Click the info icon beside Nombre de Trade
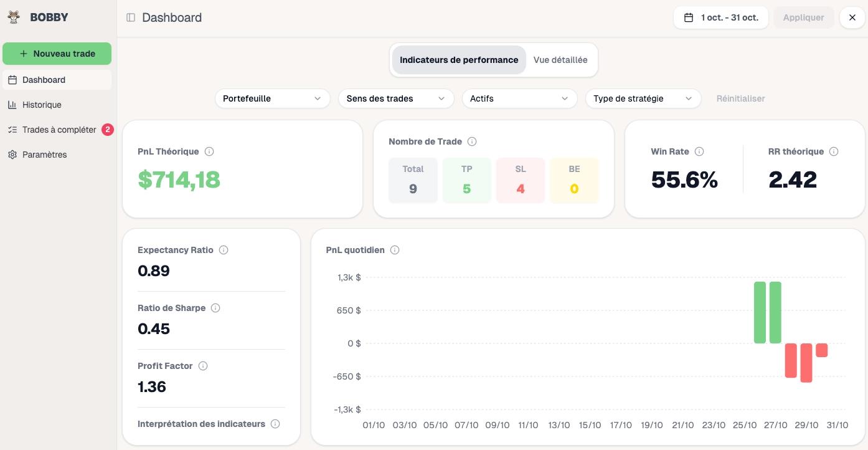The image size is (868, 450). point(472,141)
